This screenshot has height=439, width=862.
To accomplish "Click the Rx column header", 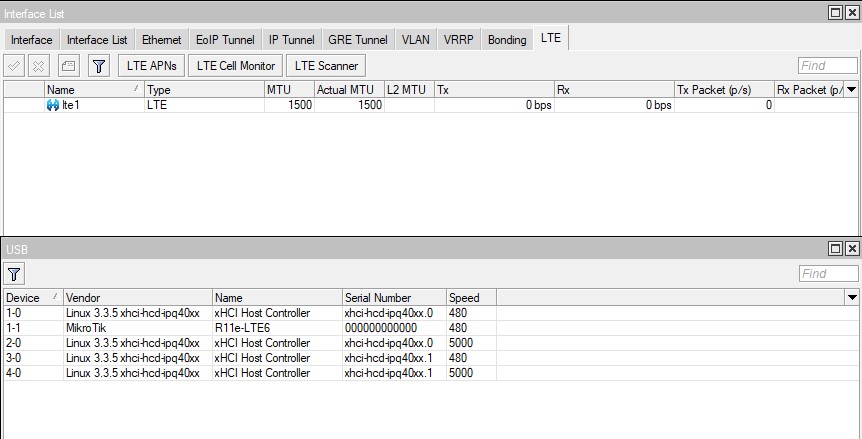I will (614, 90).
